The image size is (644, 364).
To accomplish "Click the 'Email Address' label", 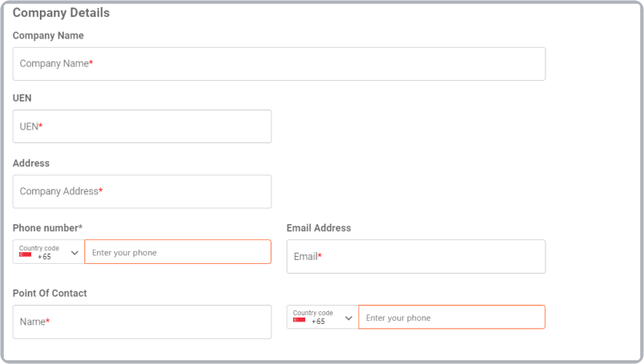I will coord(319,228).
